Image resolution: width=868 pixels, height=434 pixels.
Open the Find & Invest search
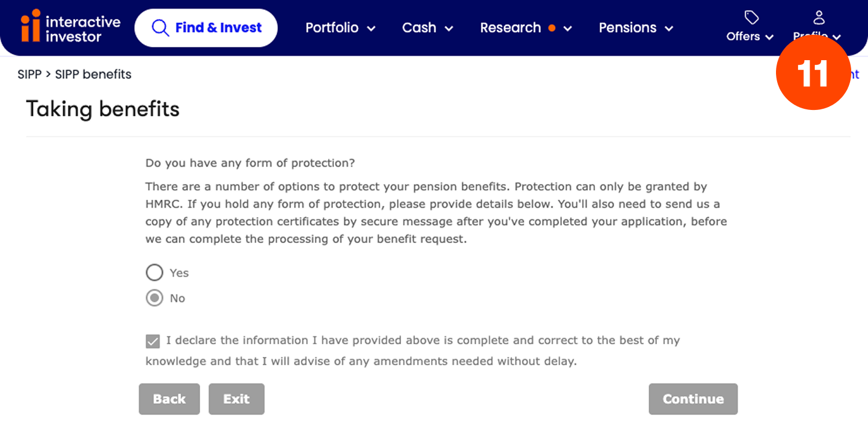click(x=206, y=28)
